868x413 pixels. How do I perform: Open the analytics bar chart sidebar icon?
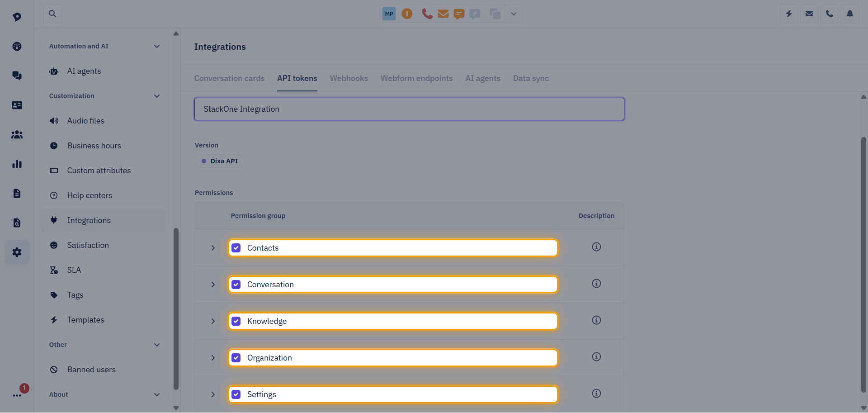[x=17, y=164]
